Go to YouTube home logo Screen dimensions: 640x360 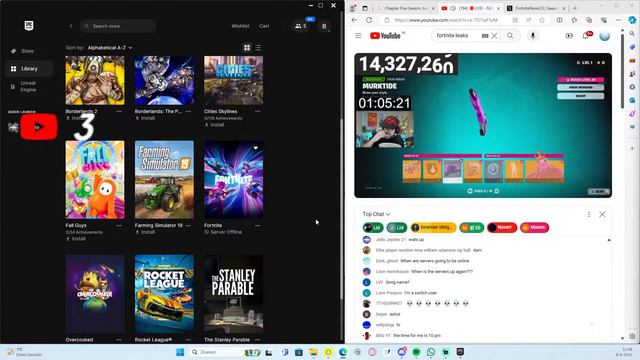385,36
